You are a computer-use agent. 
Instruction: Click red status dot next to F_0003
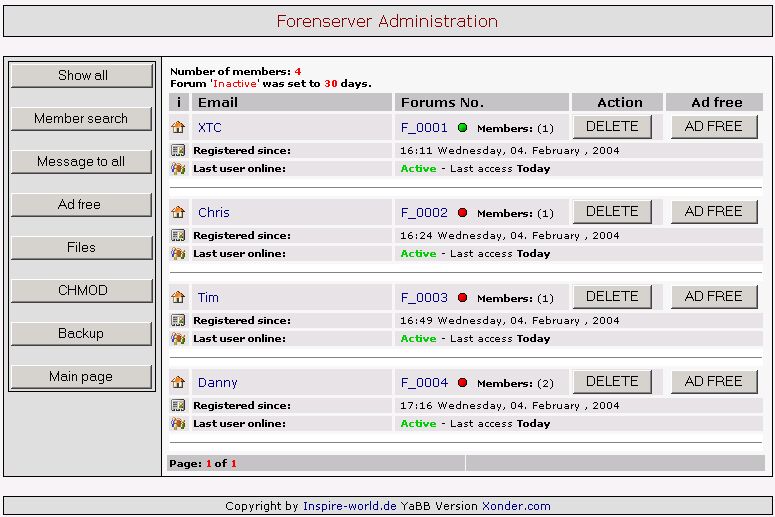(463, 298)
